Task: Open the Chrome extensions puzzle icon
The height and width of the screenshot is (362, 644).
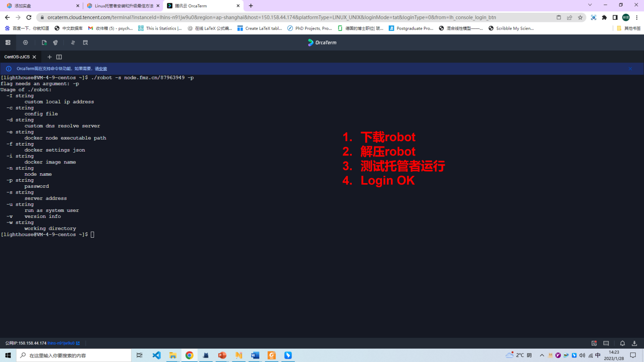Action: [604, 17]
